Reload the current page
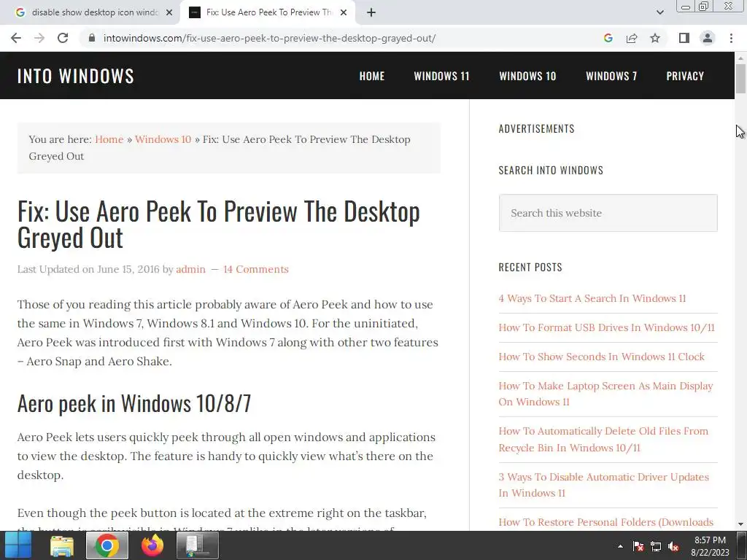This screenshot has width=747, height=560. click(63, 38)
